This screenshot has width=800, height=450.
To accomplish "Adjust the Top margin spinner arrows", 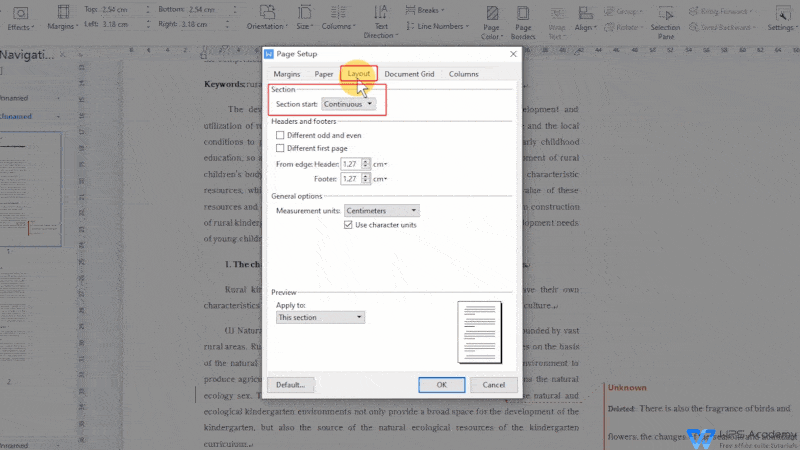I will pos(148,9).
